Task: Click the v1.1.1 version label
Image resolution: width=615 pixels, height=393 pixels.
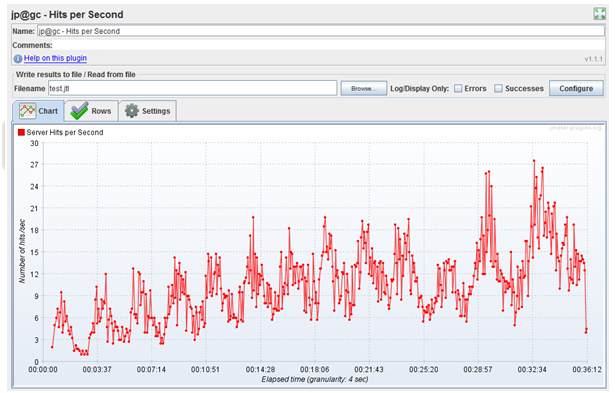Action: [x=593, y=59]
